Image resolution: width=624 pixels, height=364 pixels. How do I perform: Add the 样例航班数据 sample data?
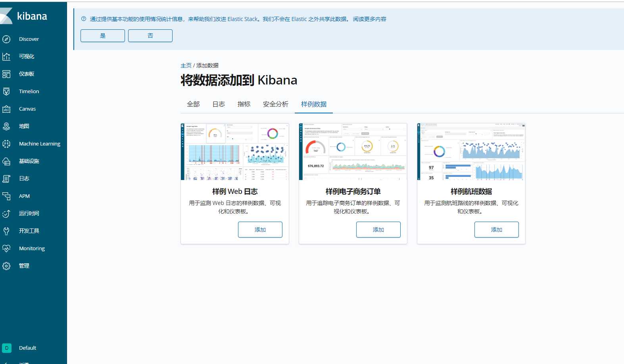[497, 230]
